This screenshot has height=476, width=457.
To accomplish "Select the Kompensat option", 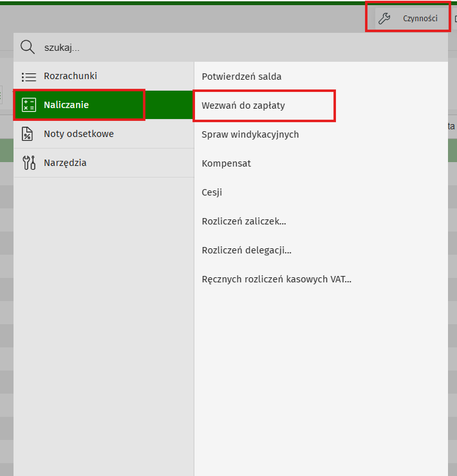I will pos(226,163).
